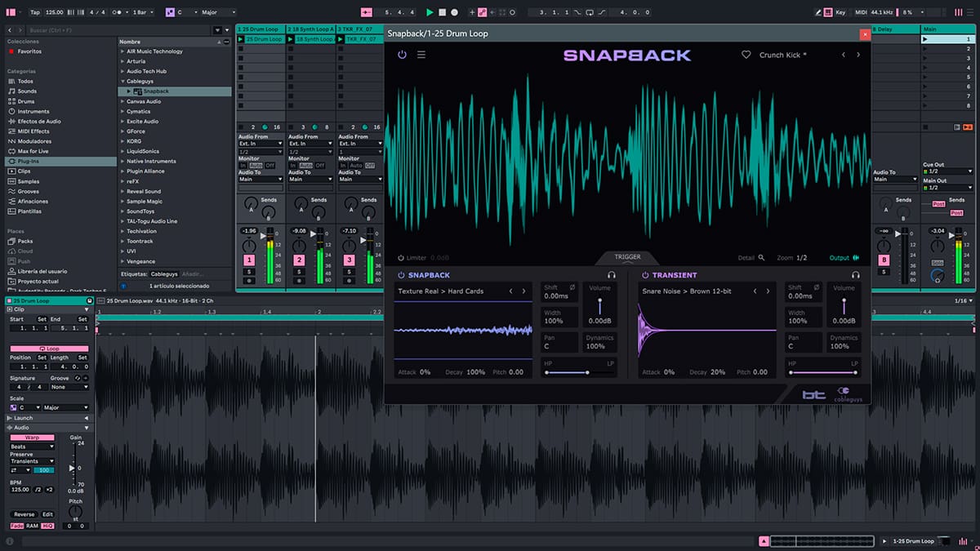
Task: Disable the SNAPBACK section power toggle
Action: coord(401,275)
